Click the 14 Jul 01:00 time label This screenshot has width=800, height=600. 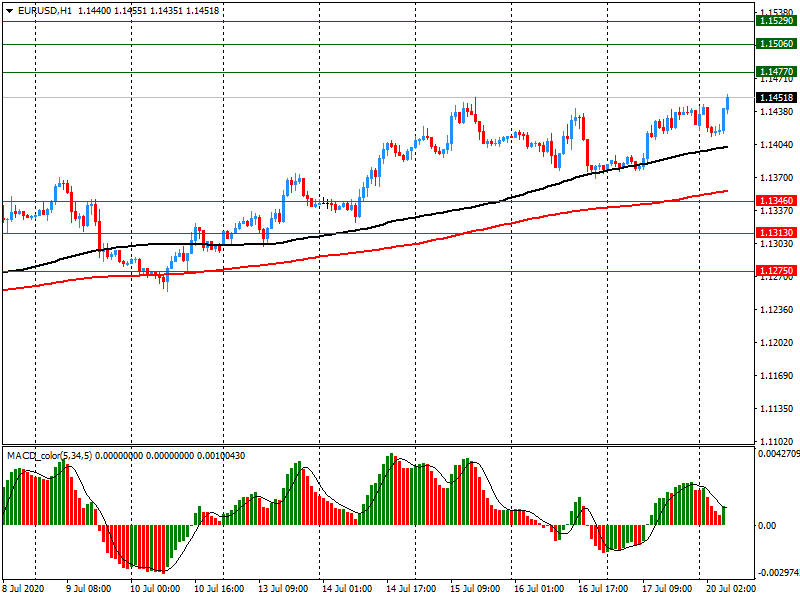point(347,589)
